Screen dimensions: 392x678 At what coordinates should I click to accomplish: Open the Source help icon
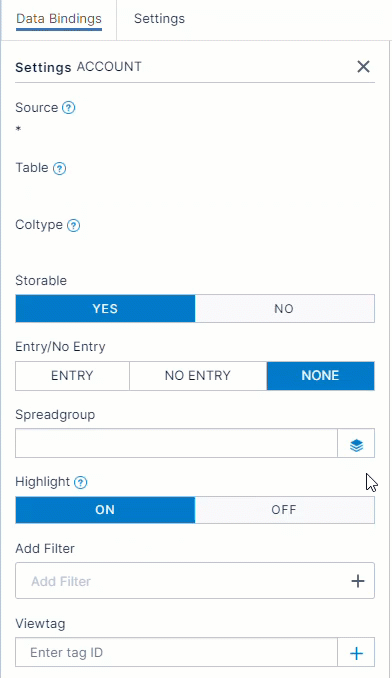(x=68, y=108)
